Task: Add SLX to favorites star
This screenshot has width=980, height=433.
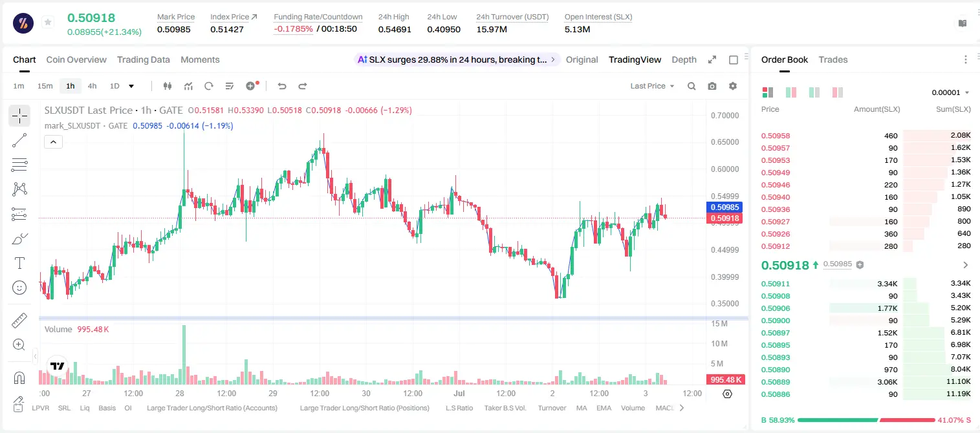Action: [48, 23]
